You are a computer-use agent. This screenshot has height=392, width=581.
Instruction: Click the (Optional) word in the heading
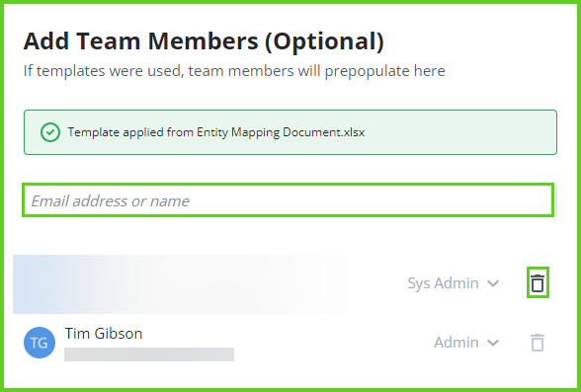[324, 40]
